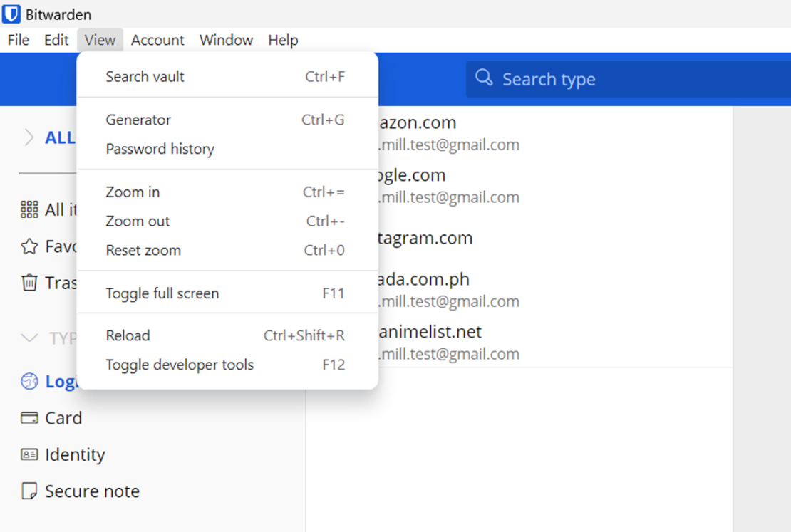Click the Bitwarden shield icon in titlebar
791x532 pixels.
(x=10, y=14)
